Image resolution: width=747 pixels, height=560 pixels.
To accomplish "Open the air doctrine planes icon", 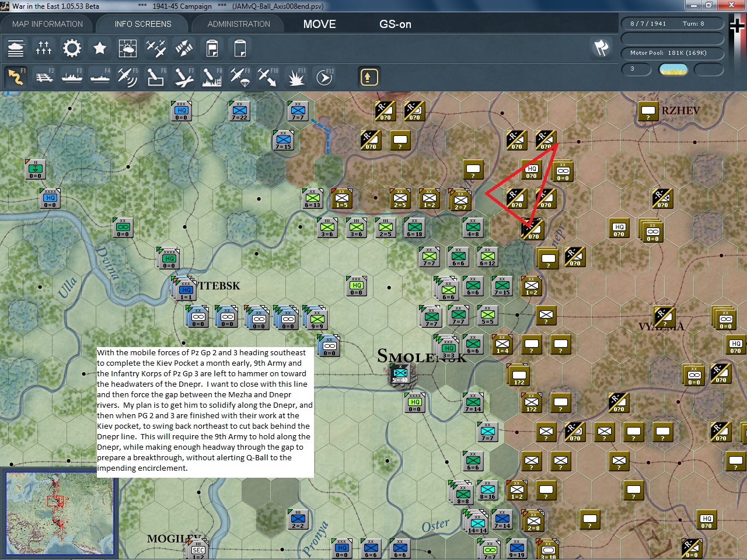I will (x=156, y=48).
